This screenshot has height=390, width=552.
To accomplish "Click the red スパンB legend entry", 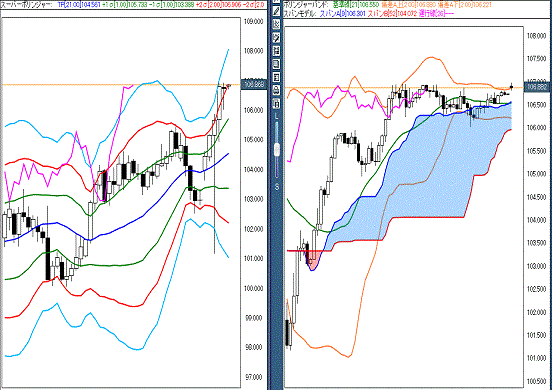I will click(391, 14).
